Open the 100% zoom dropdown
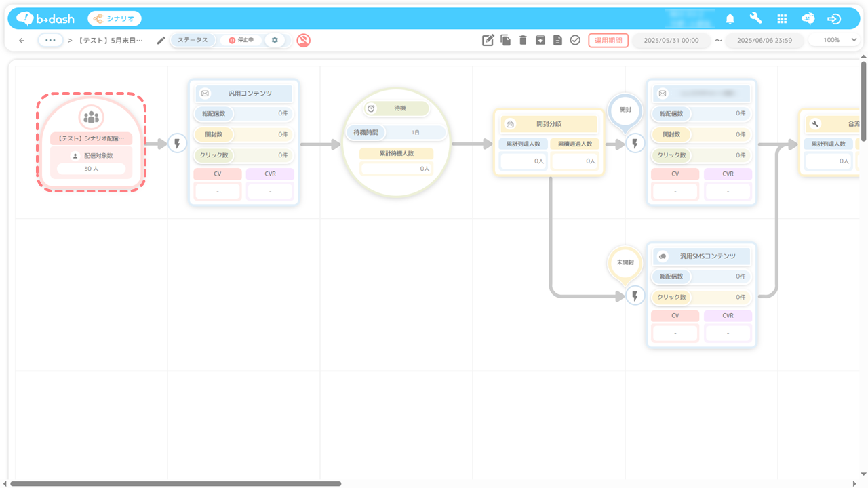This screenshot has width=868, height=488. [835, 40]
